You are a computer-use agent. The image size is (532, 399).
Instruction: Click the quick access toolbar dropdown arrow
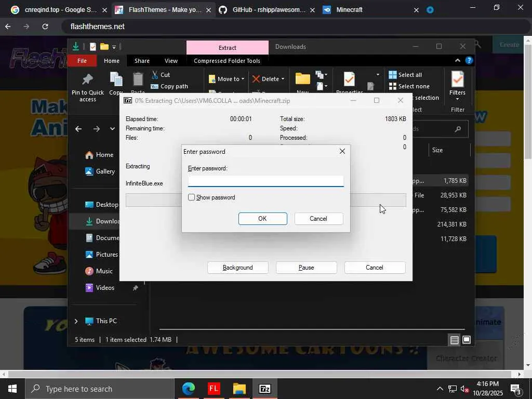coord(114,47)
